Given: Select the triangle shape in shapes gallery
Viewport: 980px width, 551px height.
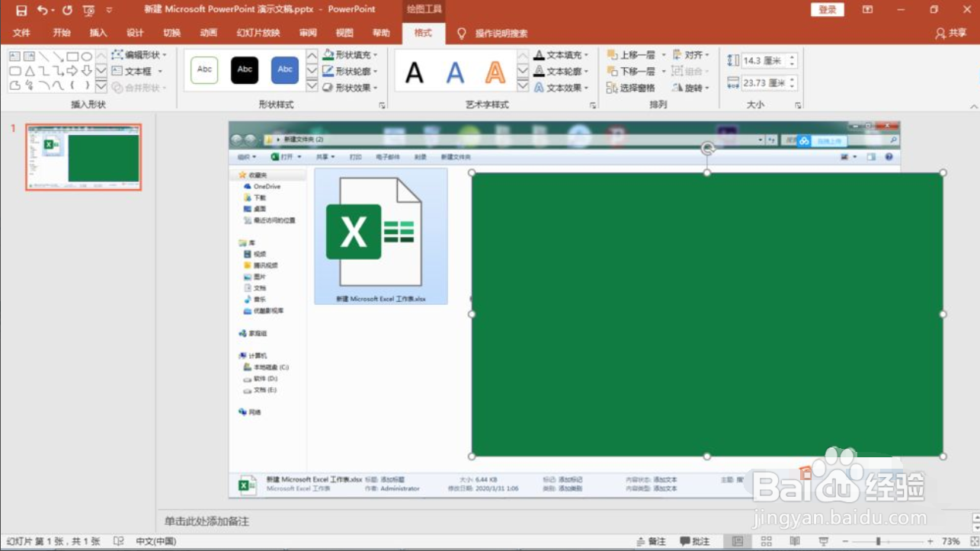Looking at the screenshot, I should pos(29,71).
